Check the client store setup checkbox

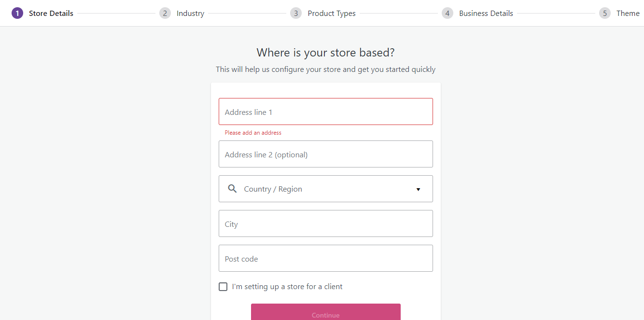pyautogui.click(x=223, y=287)
